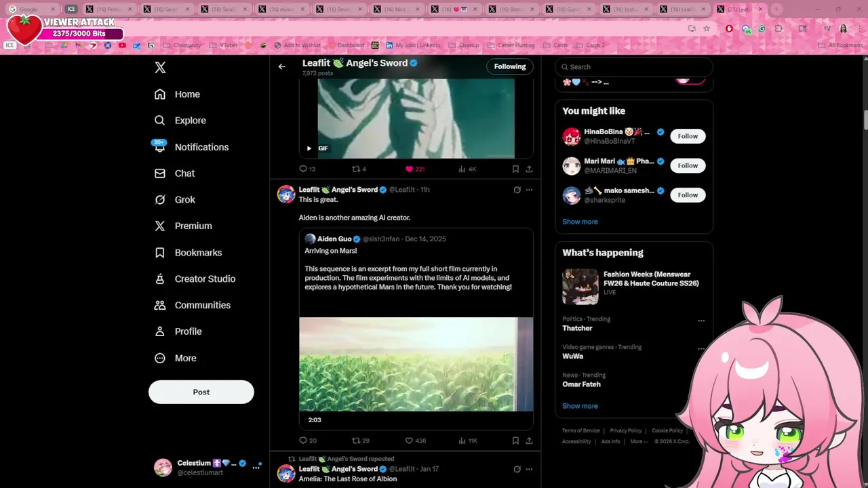Viewport: 868px width, 488px height.
Task: Toggle the Following button for Leaflit
Action: pyautogui.click(x=510, y=66)
